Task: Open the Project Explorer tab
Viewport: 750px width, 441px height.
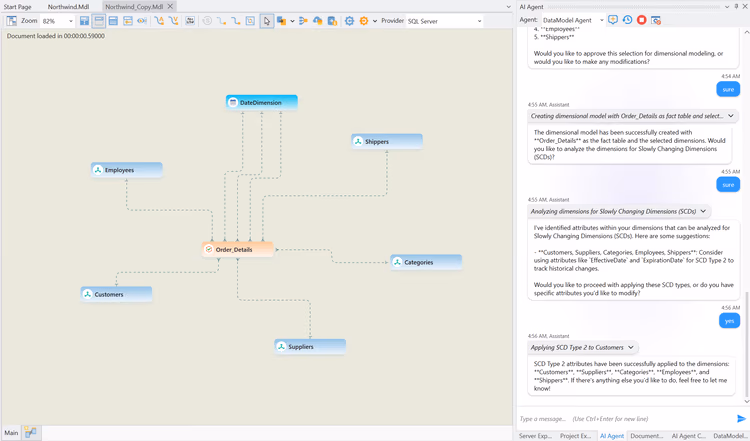Action: point(575,436)
